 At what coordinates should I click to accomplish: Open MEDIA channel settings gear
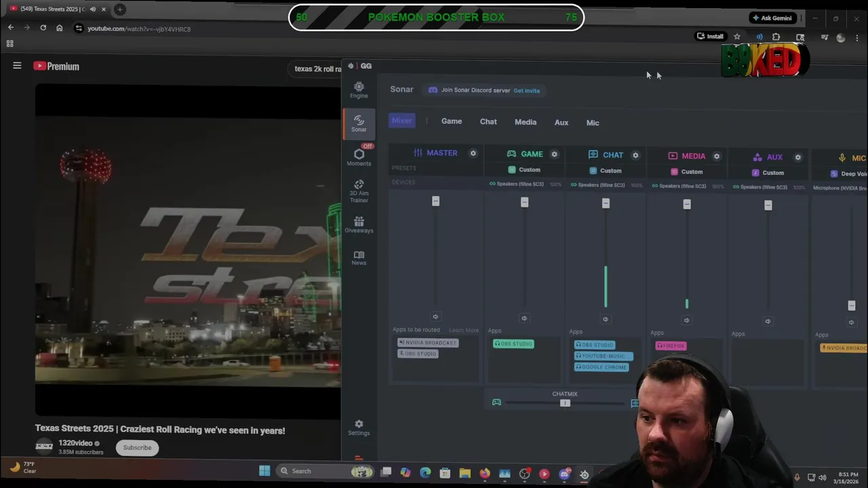point(717,156)
